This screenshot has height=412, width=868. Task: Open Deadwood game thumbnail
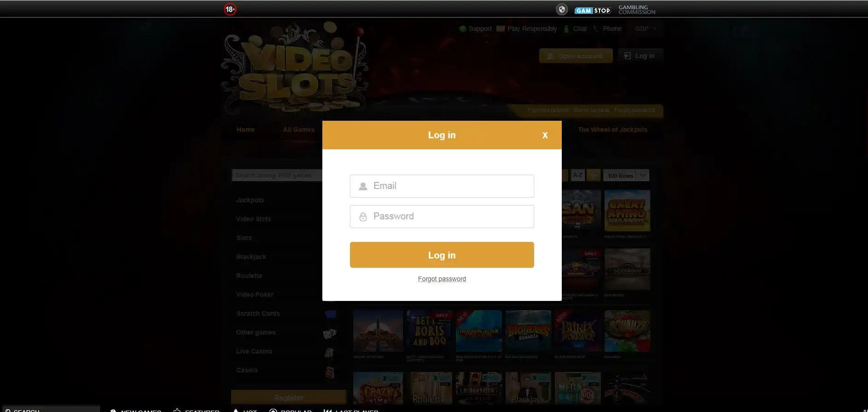point(627,269)
